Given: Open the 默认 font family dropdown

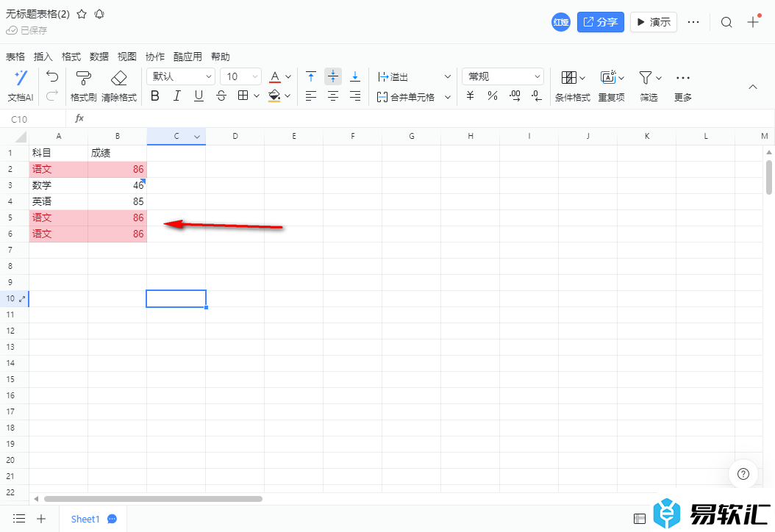Looking at the screenshot, I should pyautogui.click(x=181, y=76).
